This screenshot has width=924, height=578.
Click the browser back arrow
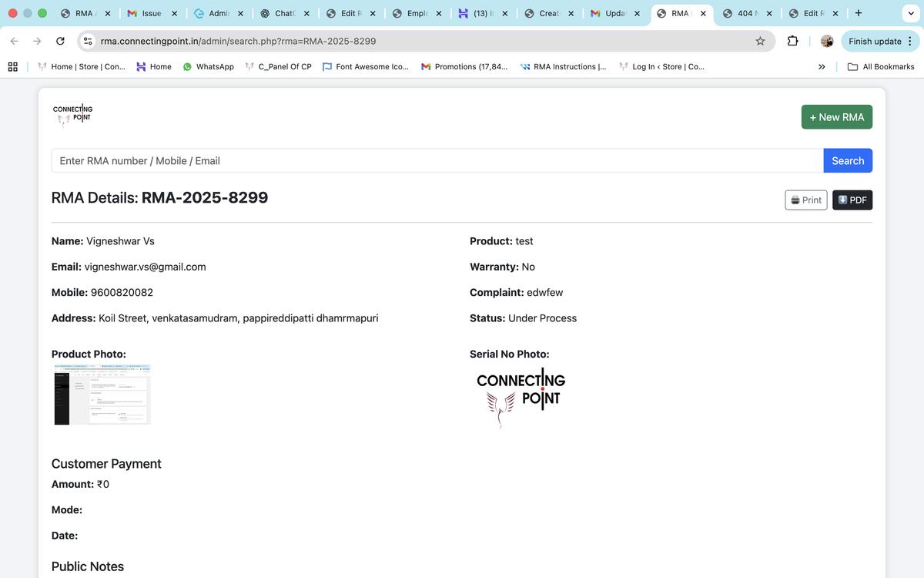click(x=14, y=41)
